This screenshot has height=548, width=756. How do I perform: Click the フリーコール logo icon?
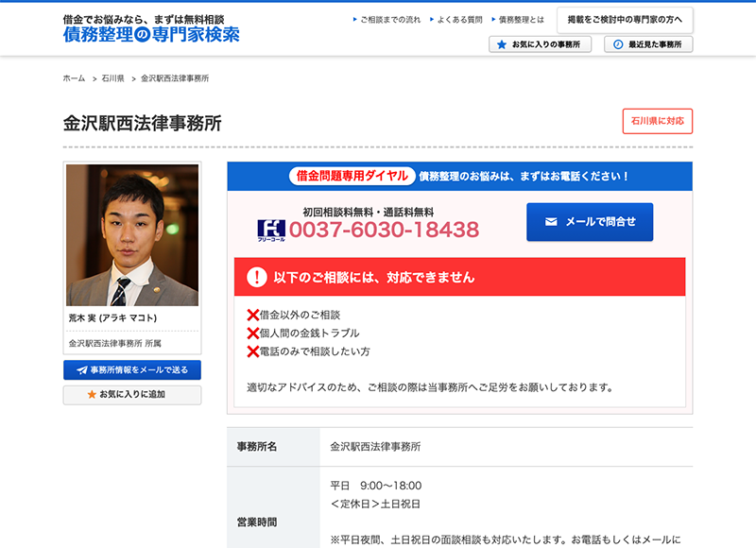(271, 231)
